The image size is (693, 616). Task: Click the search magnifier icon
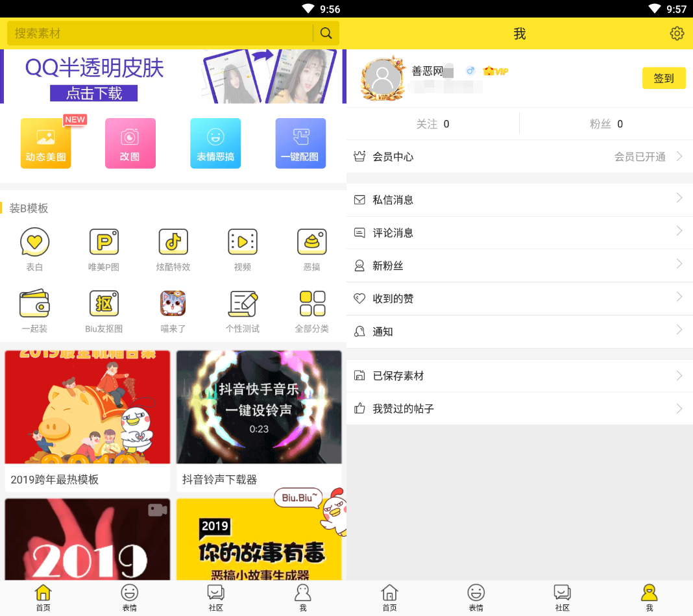(x=326, y=33)
